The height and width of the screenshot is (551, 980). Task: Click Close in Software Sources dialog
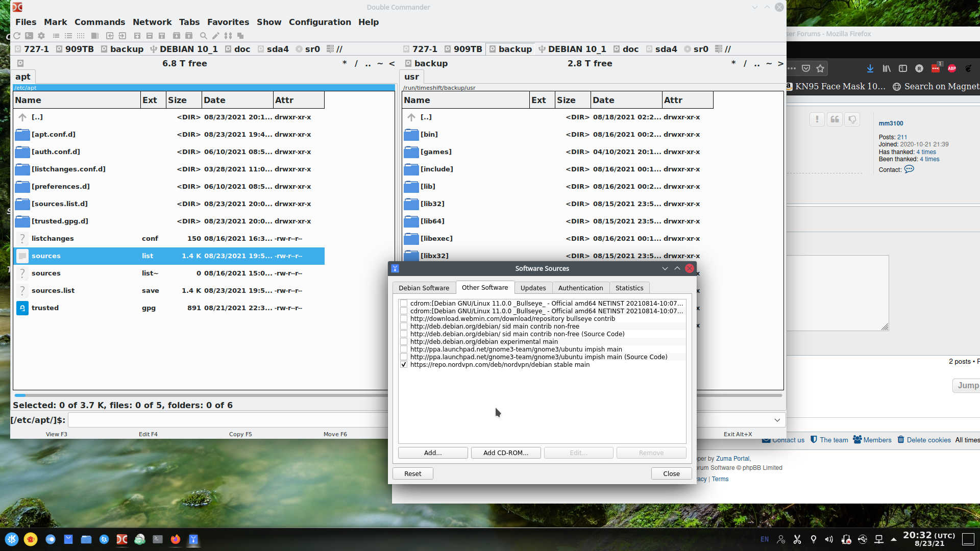671,473
